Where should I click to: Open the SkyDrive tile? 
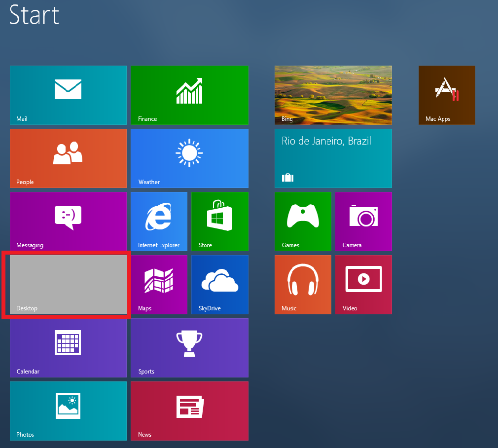point(220,285)
